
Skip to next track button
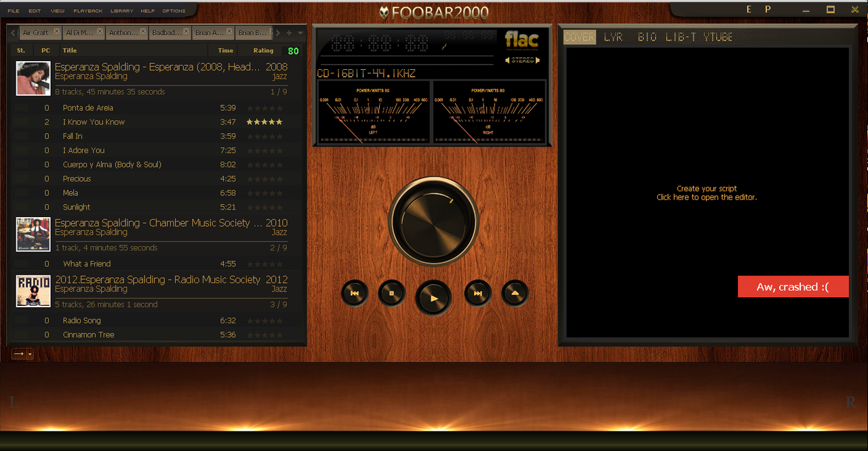coord(477,294)
